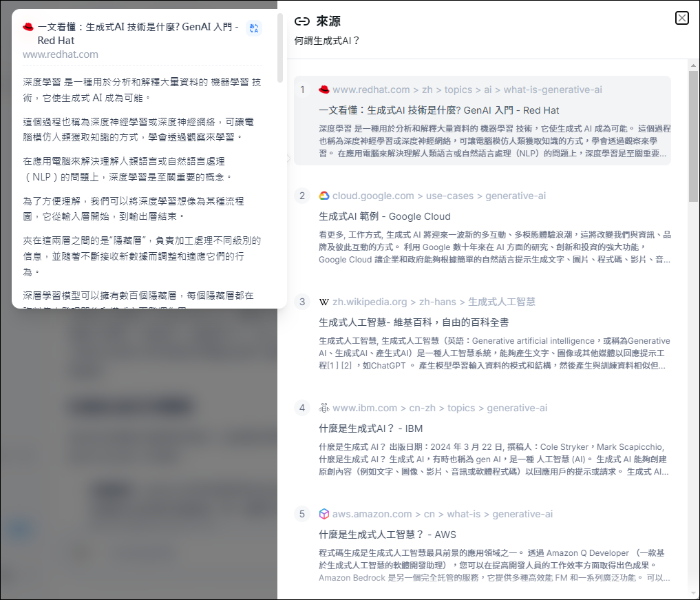Select source number 3 badge

(302, 302)
